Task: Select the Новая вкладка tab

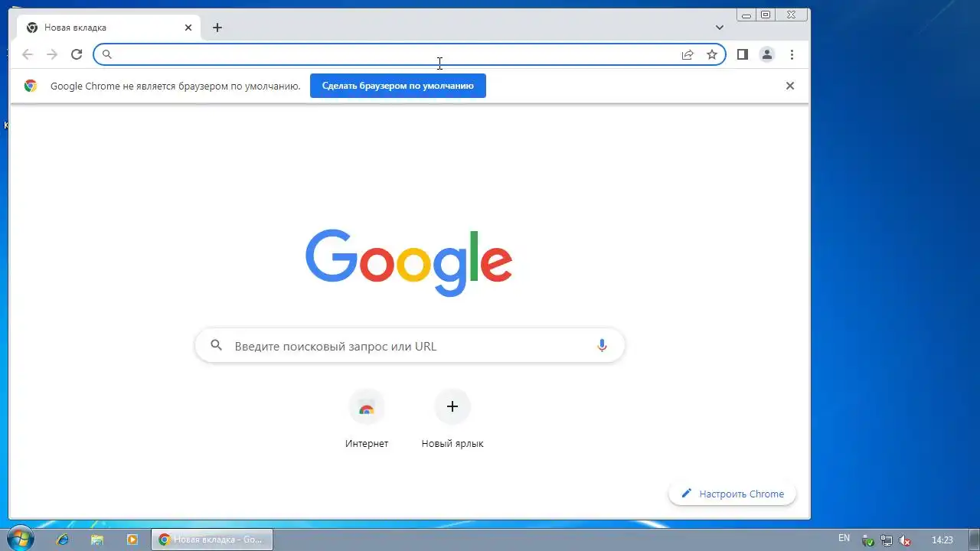Action: [109, 28]
